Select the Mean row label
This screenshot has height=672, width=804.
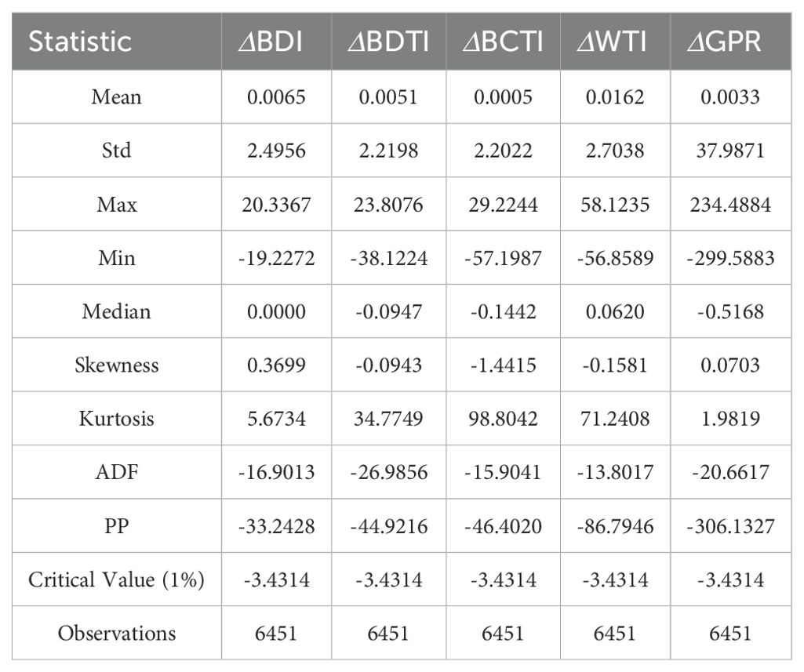[x=116, y=97]
